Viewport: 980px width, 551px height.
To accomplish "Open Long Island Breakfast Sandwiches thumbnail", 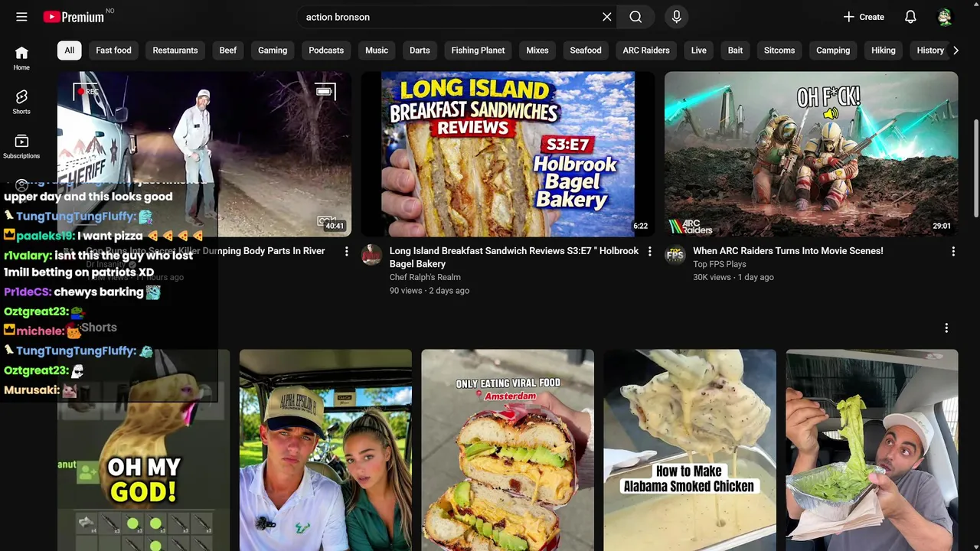I will (508, 154).
